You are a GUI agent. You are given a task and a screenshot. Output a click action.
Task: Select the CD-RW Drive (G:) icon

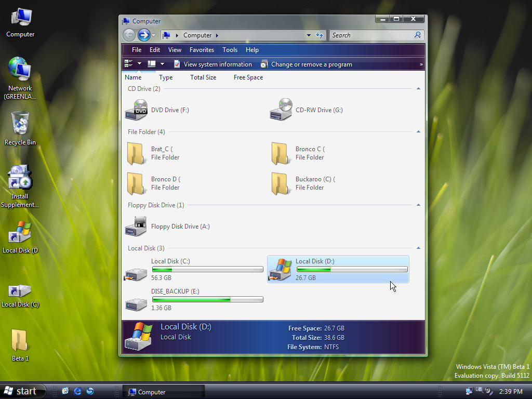click(281, 110)
